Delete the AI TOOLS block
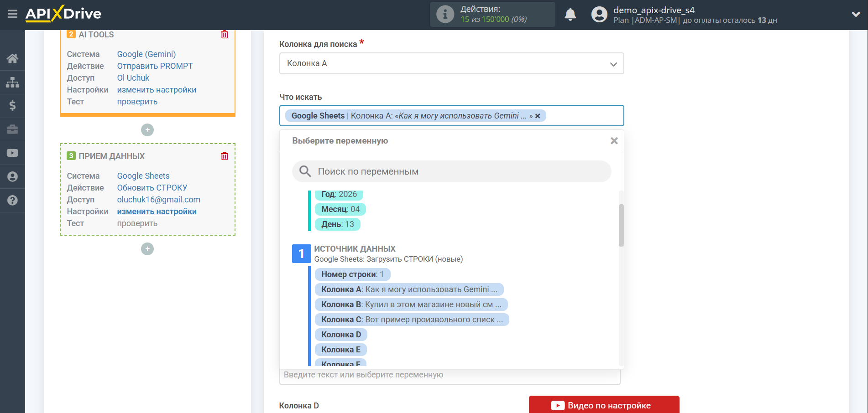The width and height of the screenshot is (868, 413). pyautogui.click(x=225, y=35)
